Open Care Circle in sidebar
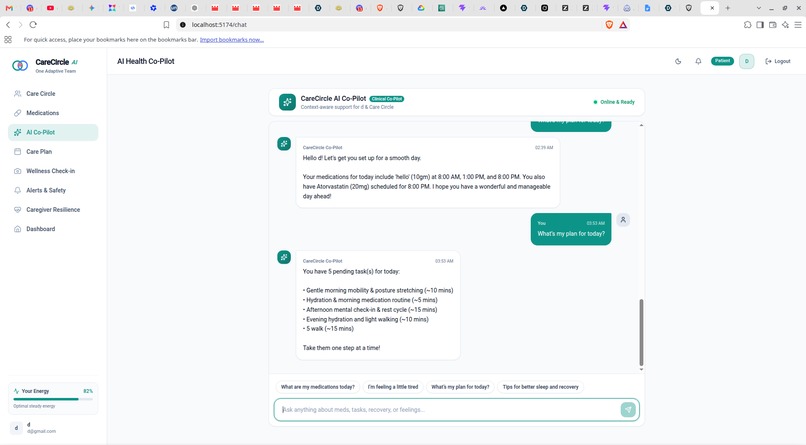806x445 pixels. point(53,94)
